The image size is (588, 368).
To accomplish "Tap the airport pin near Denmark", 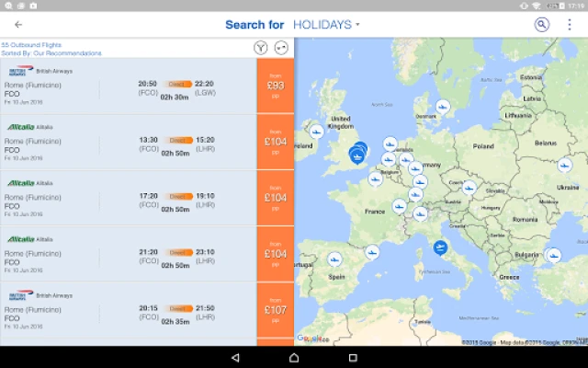I will (443, 107).
